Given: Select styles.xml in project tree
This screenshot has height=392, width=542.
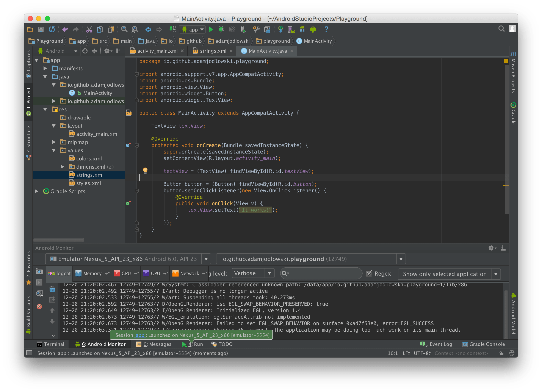Looking at the screenshot, I should (88, 183).
